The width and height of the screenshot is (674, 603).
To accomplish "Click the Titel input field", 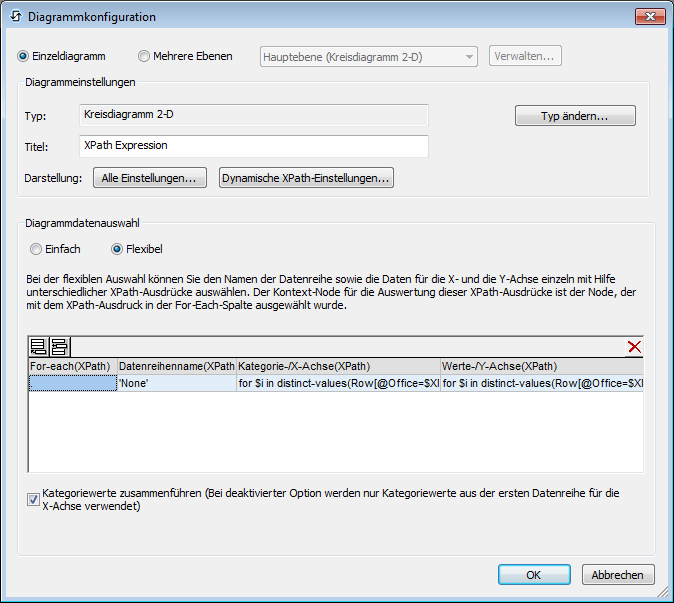I will (254, 146).
